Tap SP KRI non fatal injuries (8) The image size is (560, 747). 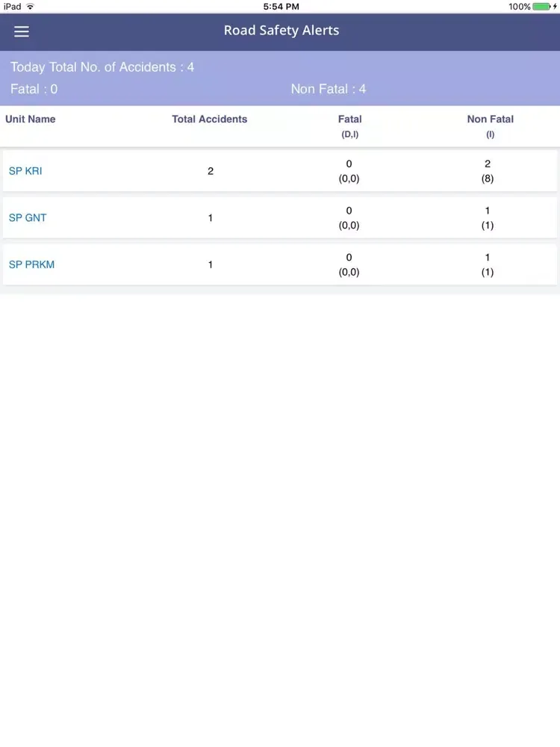pyautogui.click(x=488, y=179)
